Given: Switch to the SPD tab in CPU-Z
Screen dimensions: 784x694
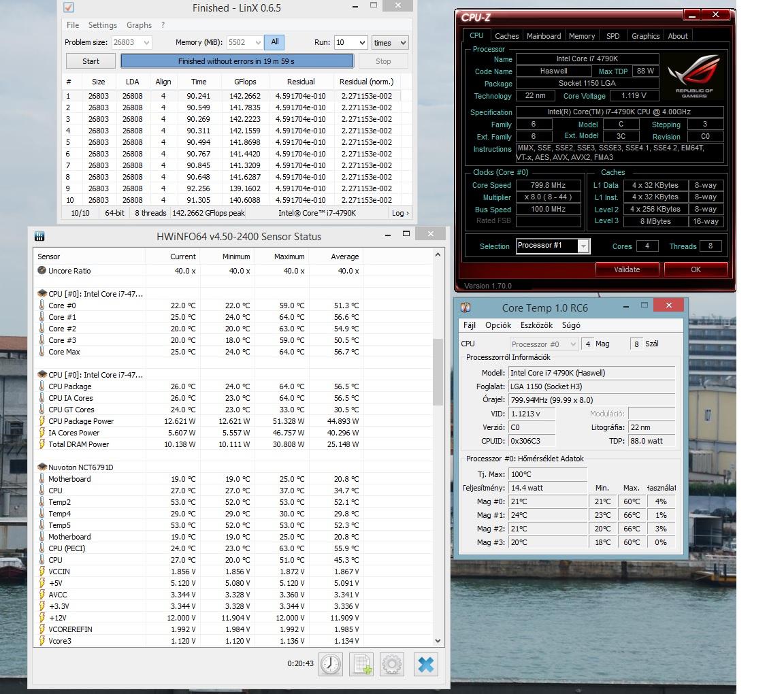Looking at the screenshot, I should (x=612, y=36).
